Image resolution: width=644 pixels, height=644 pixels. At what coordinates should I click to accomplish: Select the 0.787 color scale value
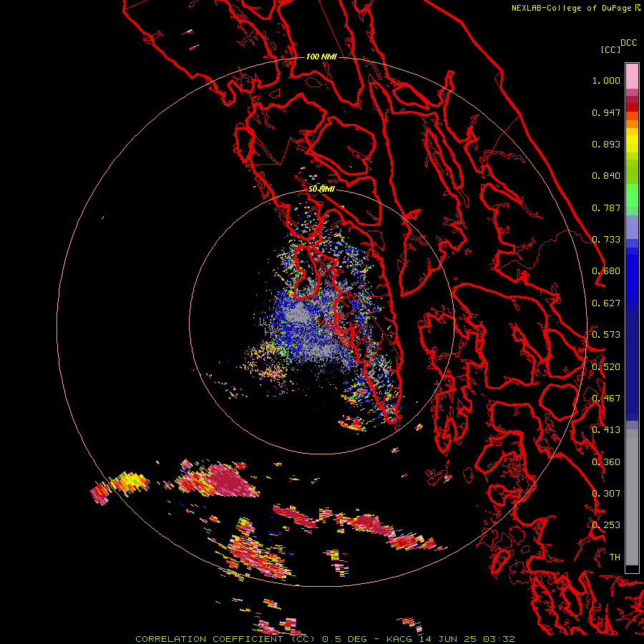tap(606, 208)
